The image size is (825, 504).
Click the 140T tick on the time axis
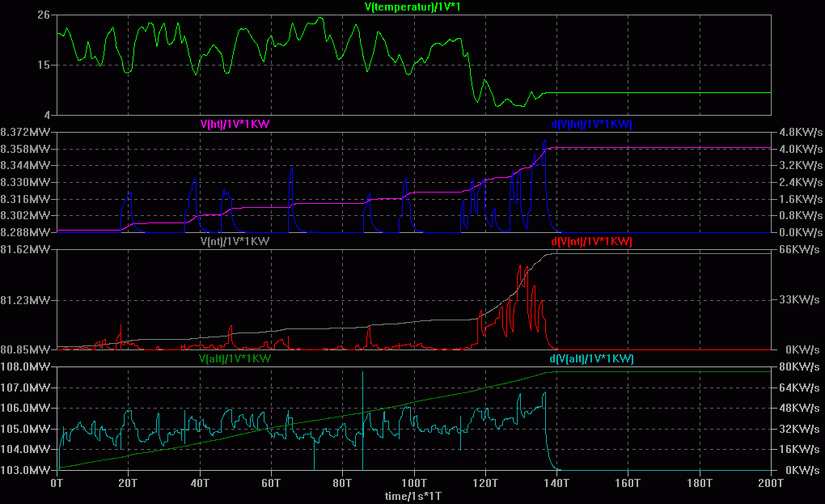click(556, 483)
